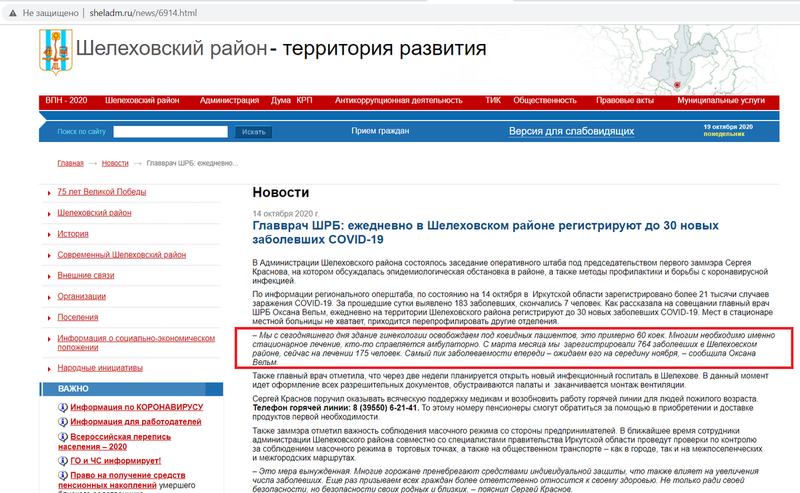Click info icon beside 'ГО и ЧС информирует!'

(63, 461)
